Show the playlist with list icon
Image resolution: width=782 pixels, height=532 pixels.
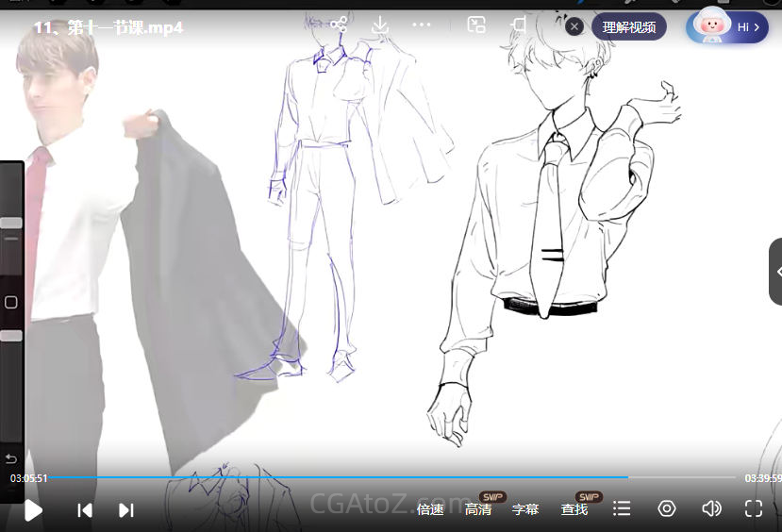[x=622, y=509]
